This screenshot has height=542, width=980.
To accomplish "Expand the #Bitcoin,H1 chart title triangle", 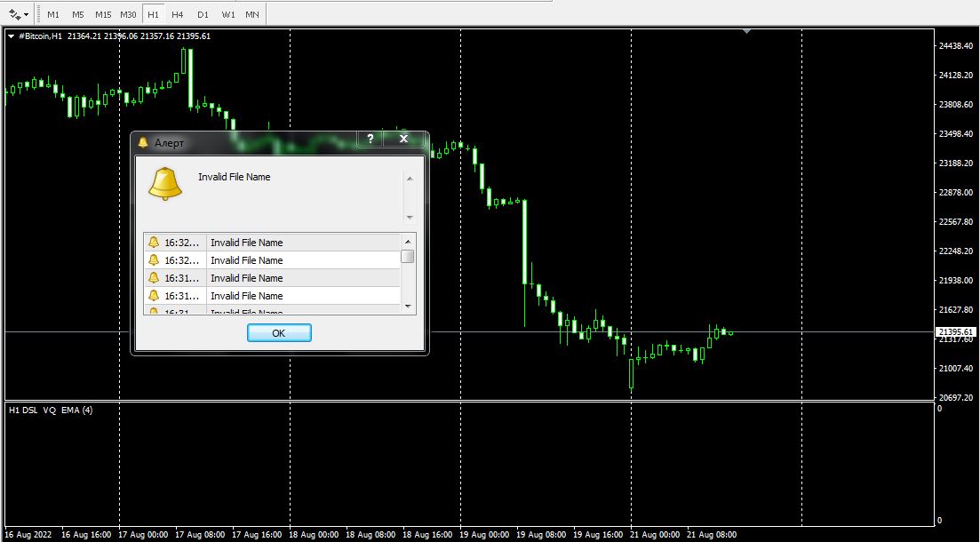I will 12,36.
